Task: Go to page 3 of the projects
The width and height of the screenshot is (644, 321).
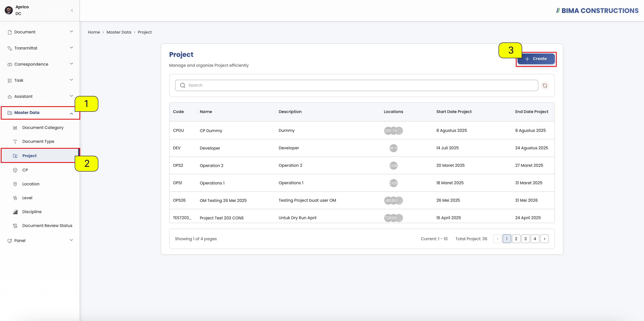Action: point(525,239)
